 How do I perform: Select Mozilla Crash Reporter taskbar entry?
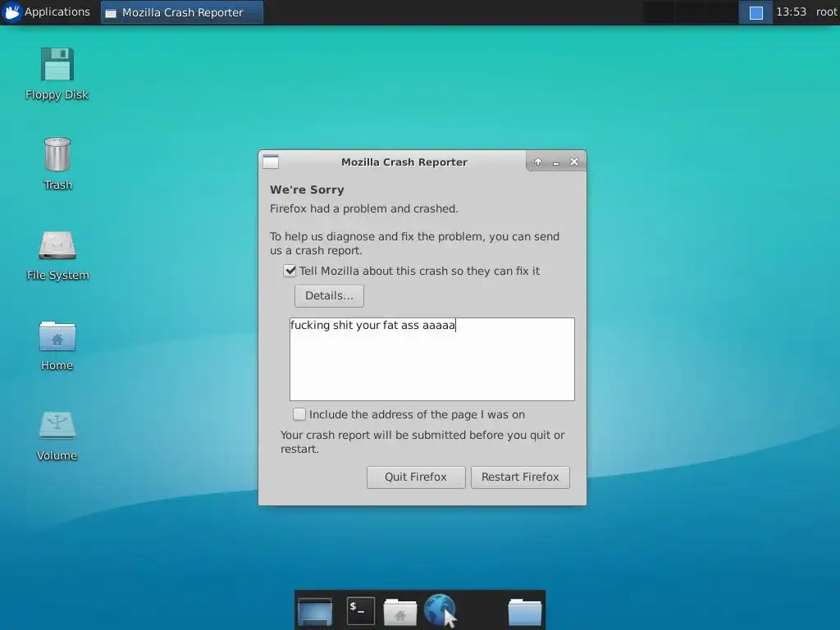(x=182, y=12)
